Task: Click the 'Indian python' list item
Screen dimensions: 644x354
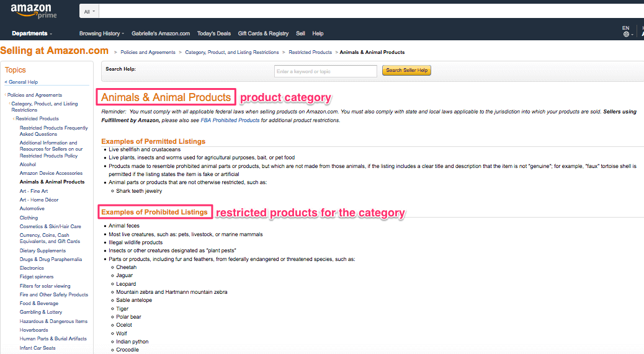Action: point(132,342)
